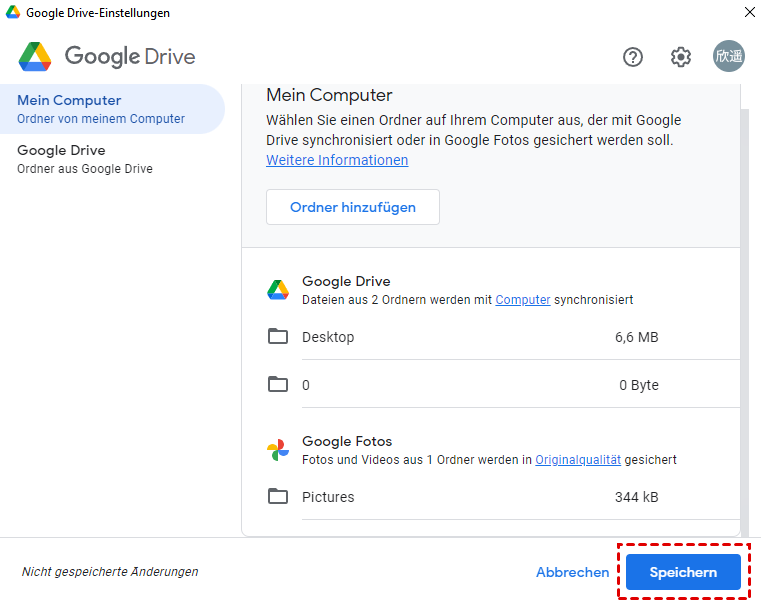Click the Pictures folder icon
This screenshot has height=604, width=761.
coord(278,497)
